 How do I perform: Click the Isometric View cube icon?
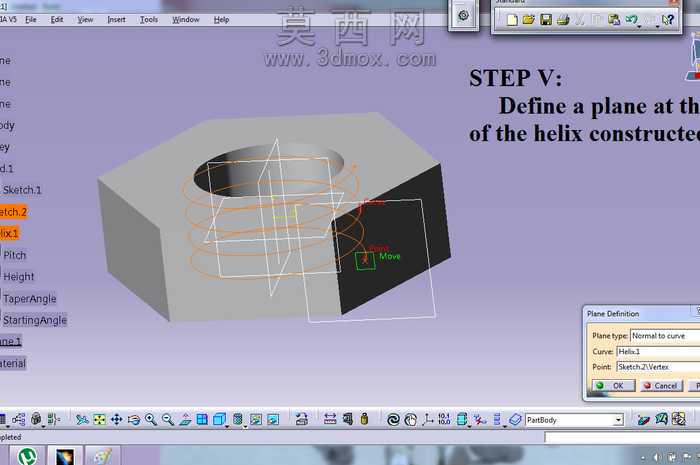pyautogui.click(x=219, y=419)
